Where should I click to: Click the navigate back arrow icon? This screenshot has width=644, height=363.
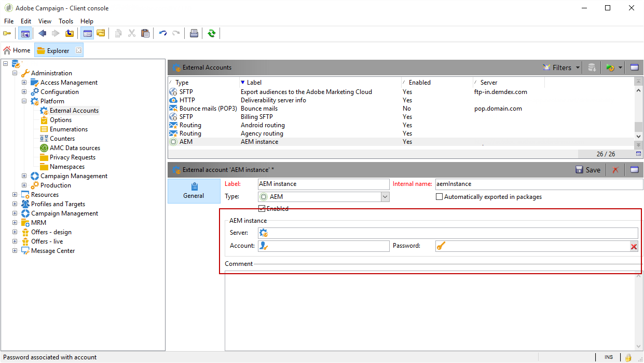point(42,33)
